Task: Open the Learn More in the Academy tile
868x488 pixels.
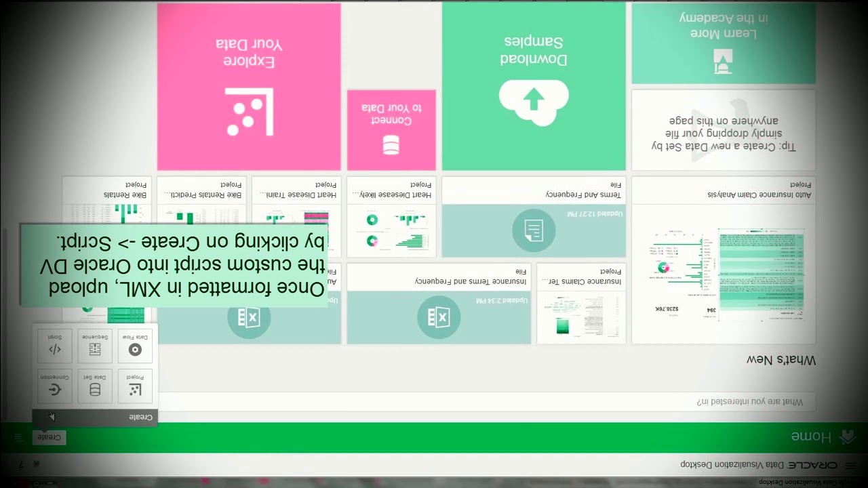Action: [x=724, y=43]
